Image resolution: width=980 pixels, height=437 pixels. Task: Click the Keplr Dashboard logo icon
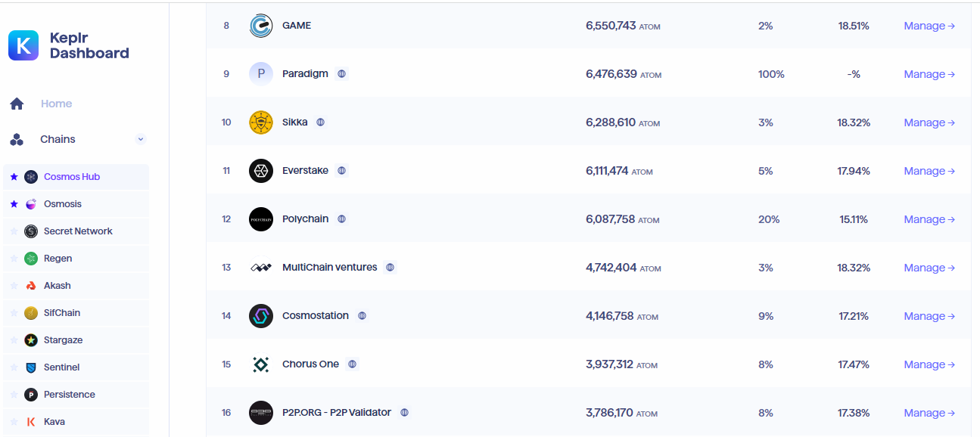(x=23, y=45)
